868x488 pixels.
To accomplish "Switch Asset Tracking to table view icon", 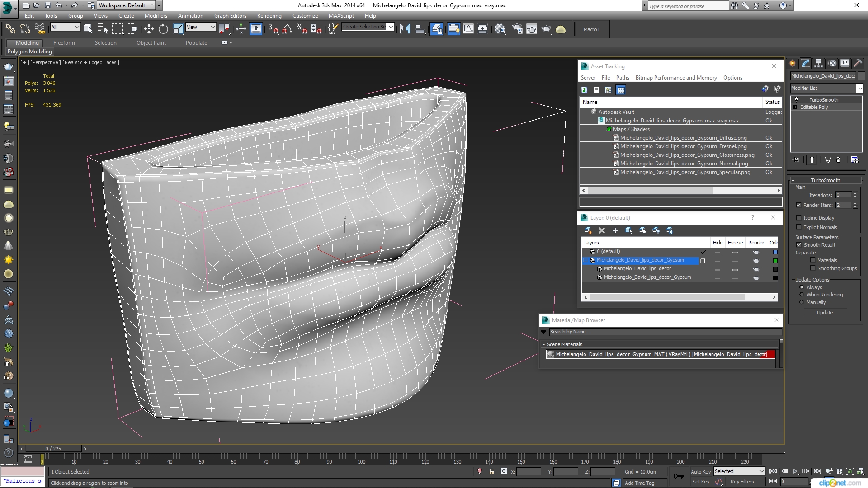I will coord(621,90).
